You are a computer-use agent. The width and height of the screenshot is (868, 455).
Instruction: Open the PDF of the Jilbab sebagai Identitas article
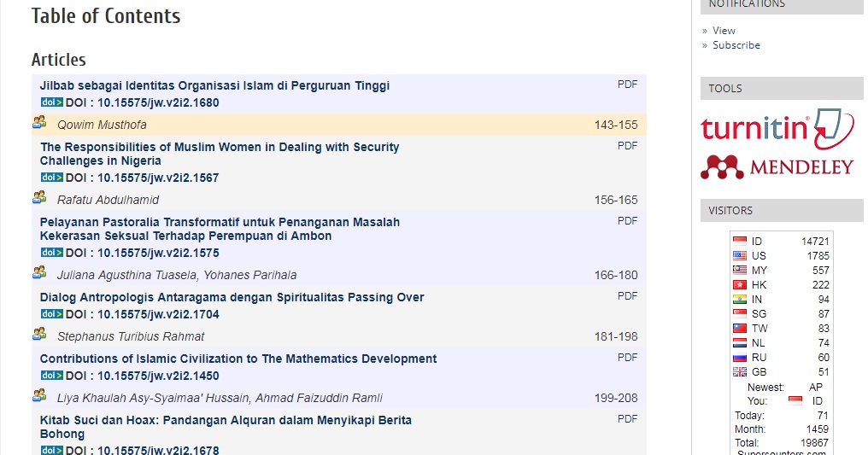pyautogui.click(x=627, y=85)
